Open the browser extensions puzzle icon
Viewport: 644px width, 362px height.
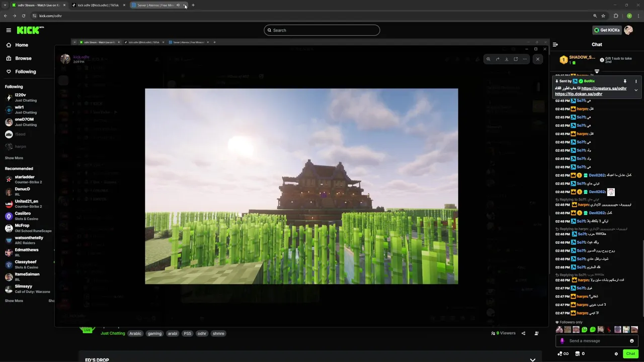click(616, 16)
